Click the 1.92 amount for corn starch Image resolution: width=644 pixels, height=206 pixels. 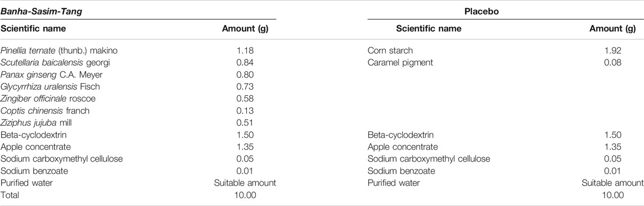[x=613, y=51]
